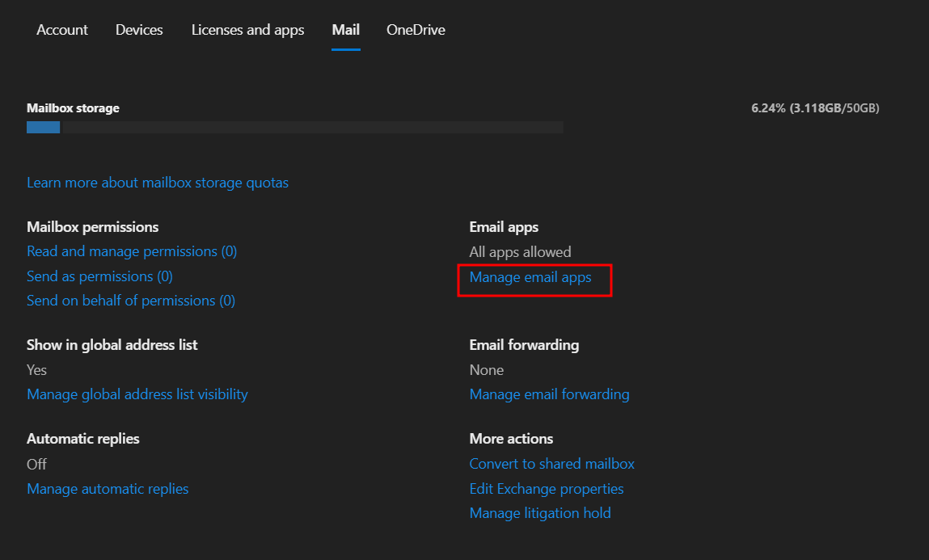Viewport: 929px width, 560px height.
Task: Click Manage litigation hold link
Action: tap(540, 513)
